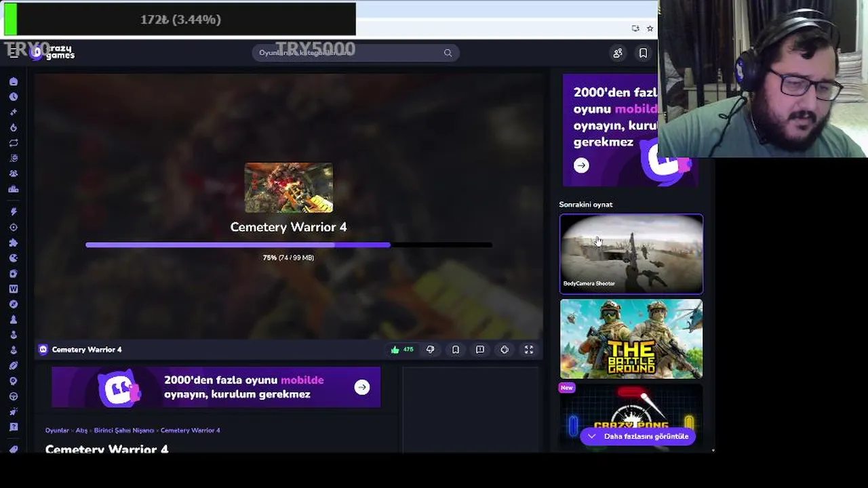The height and width of the screenshot is (488, 868).
Task: Open saved games bookmark icon in header
Action: pyautogui.click(x=643, y=53)
